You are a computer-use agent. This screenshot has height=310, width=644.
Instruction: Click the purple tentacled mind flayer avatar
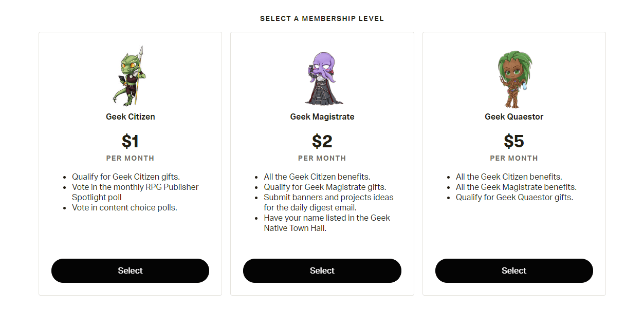322,78
